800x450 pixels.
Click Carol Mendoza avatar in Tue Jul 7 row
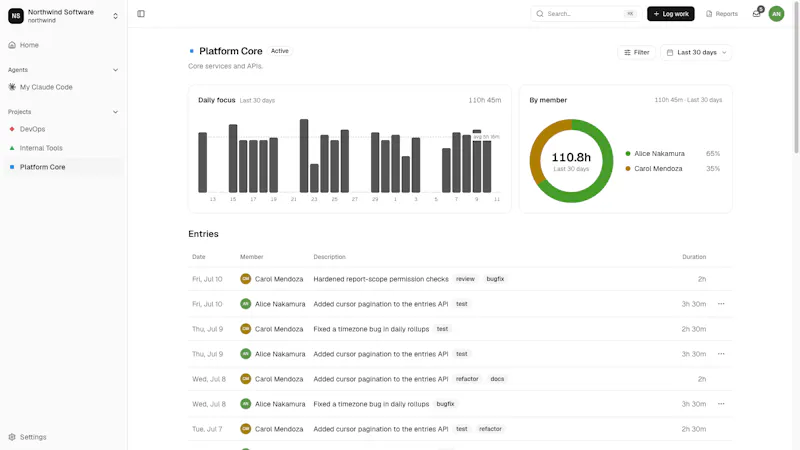coord(245,429)
